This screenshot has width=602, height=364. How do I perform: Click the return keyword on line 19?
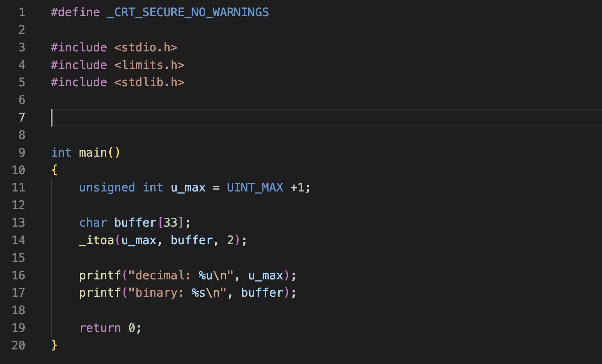click(x=100, y=328)
